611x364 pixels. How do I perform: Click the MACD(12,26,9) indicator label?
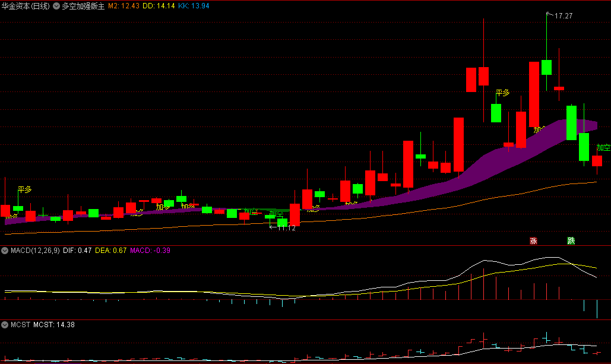click(x=35, y=251)
